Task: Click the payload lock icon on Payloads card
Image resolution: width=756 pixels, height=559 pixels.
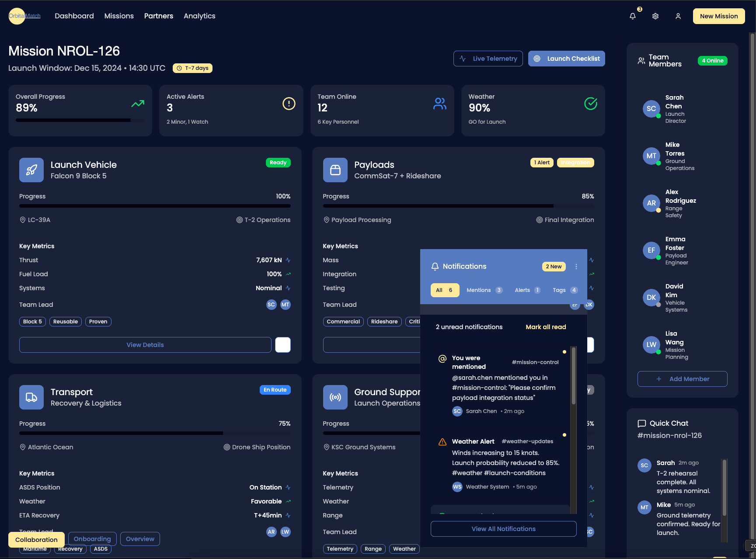Action: click(x=335, y=170)
